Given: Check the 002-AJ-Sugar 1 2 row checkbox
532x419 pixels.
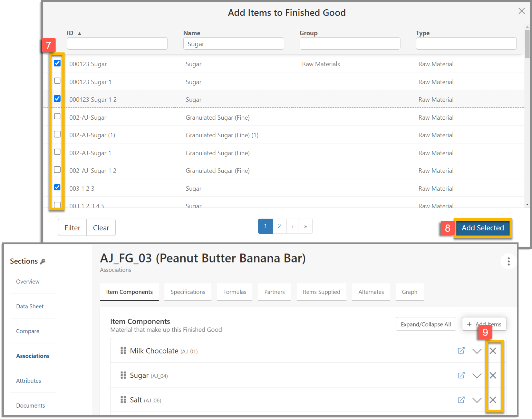Looking at the screenshot, I should pos(57,170).
